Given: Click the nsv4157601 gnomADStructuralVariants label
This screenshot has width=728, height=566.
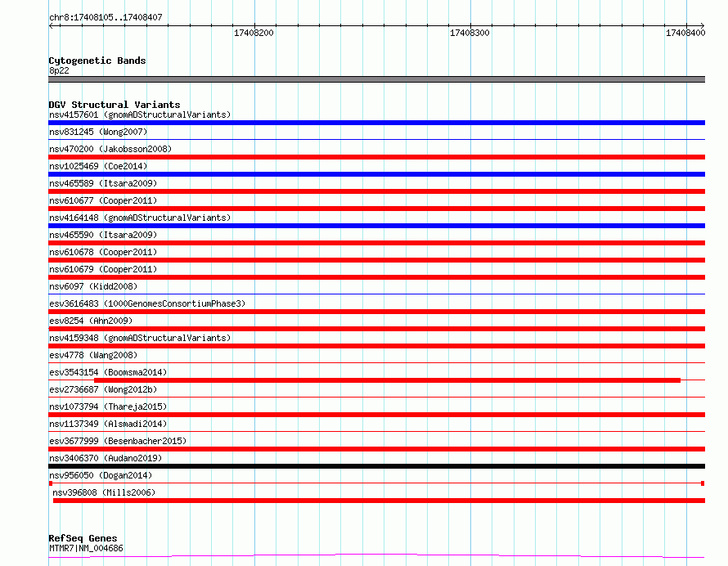Looking at the screenshot, I should point(140,115).
